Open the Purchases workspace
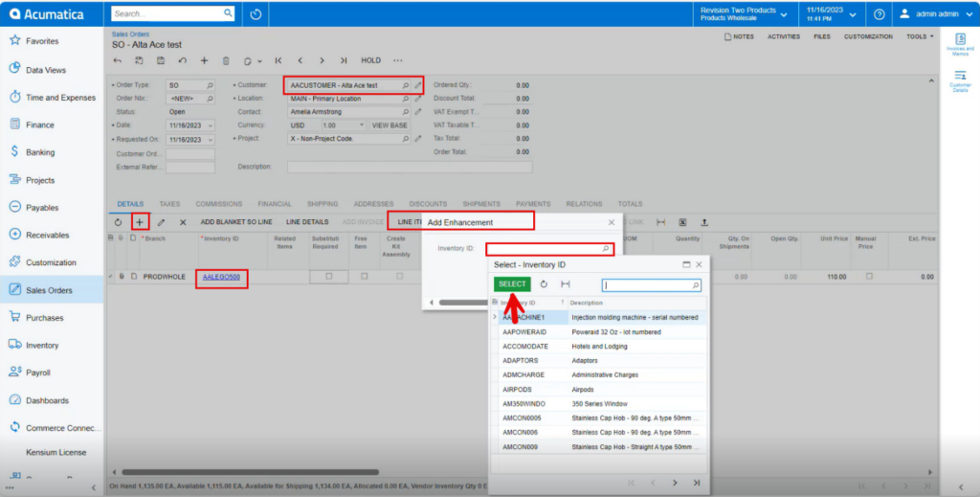This screenshot has height=497, width=980. point(44,318)
